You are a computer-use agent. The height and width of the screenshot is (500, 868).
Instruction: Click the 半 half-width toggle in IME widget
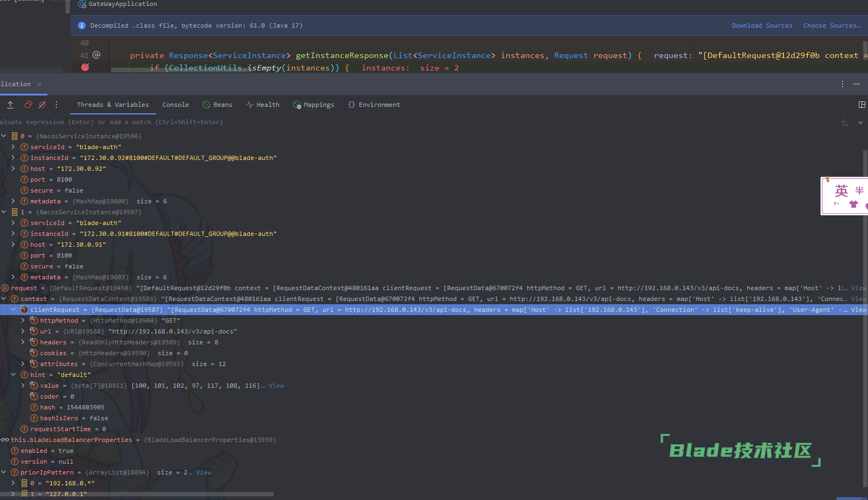[859, 190]
